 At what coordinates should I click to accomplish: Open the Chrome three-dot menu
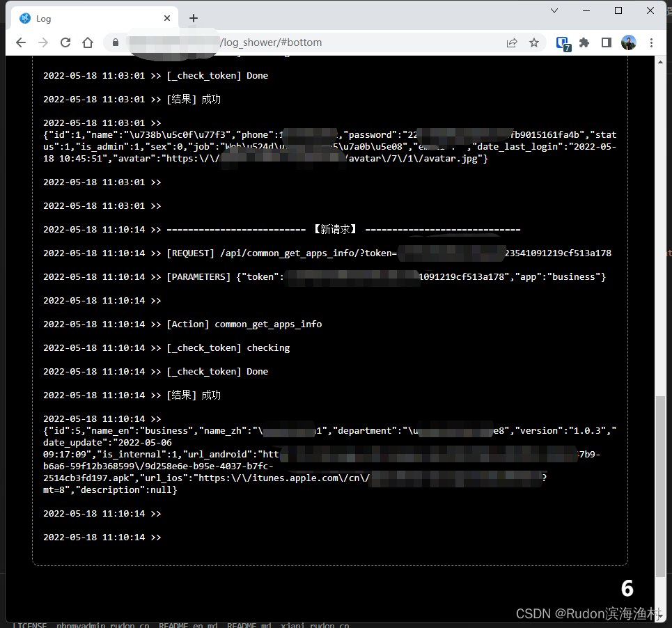click(651, 42)
